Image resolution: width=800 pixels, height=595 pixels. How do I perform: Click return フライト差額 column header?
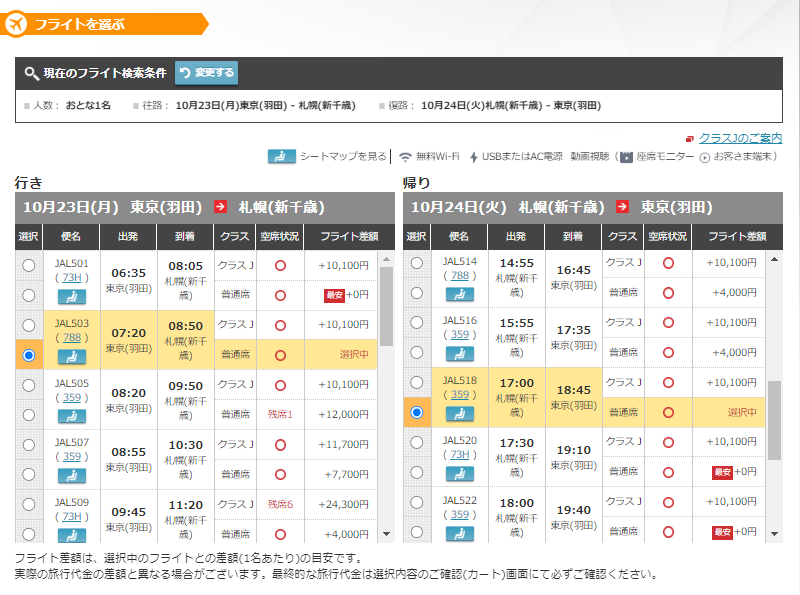[x=737, y=237]
